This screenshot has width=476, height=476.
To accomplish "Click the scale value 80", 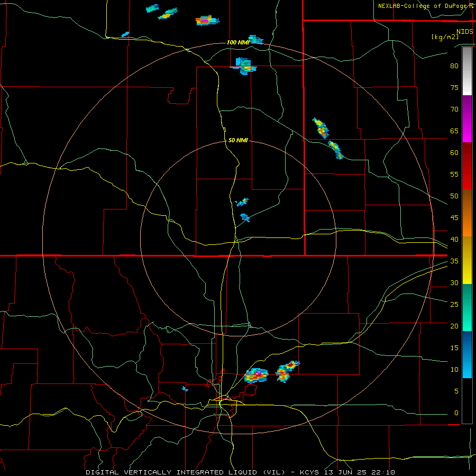I will click(454, 66).
